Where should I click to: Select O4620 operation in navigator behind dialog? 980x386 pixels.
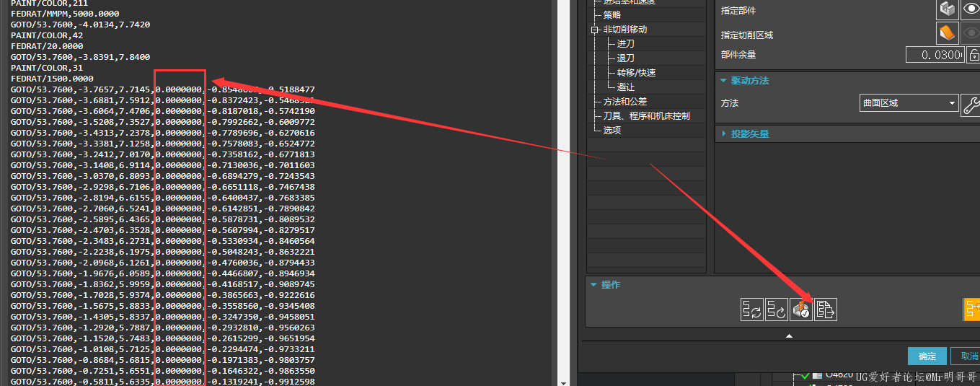(839, 375)
